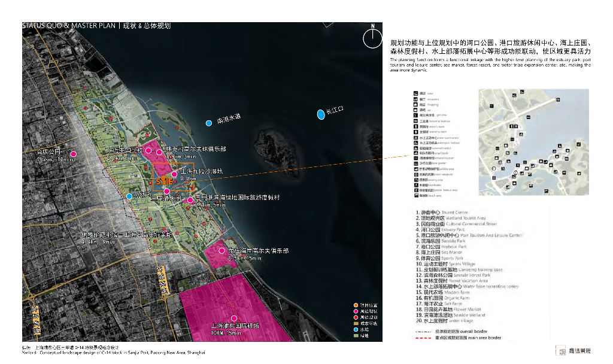Click the blue 水域 dot in map legend
The width and height of the screenshot is (613, 364).
pyautogui.click(x=356, y=330)
